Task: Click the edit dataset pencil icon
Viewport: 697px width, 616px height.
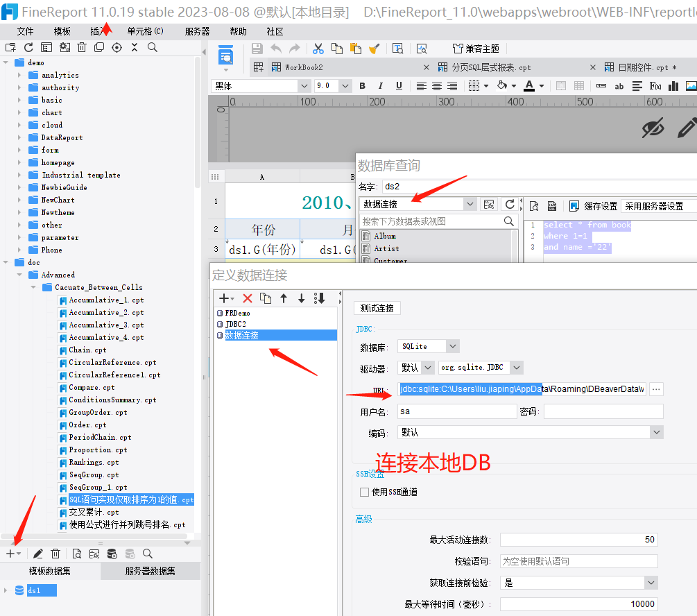Action: pos(37,554)
